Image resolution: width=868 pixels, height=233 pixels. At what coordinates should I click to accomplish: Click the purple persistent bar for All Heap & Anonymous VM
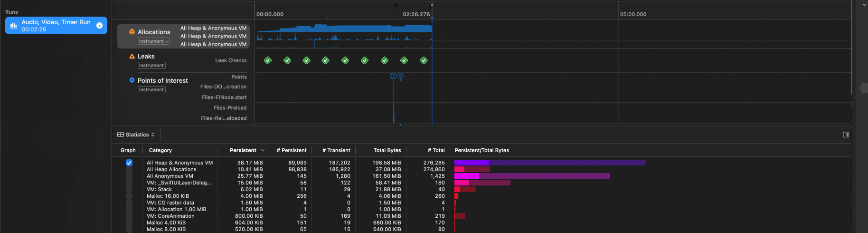[x=472, y=163]
